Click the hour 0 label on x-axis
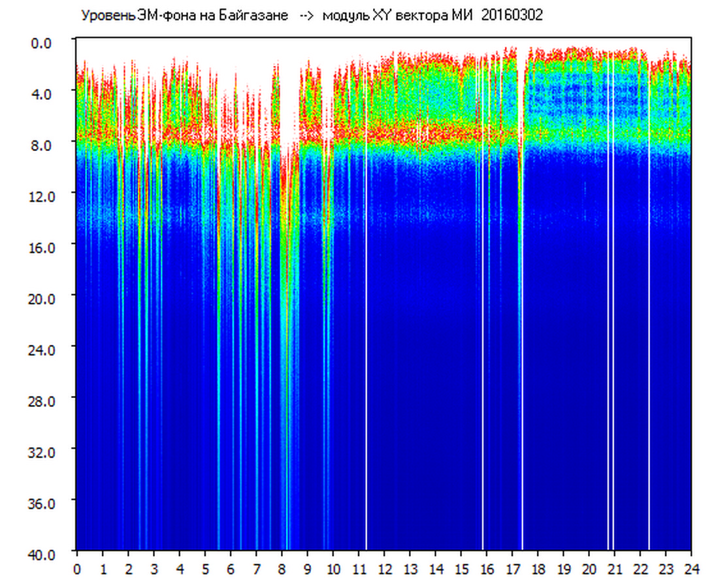The width and height of the screenshot is (716, 588). tap(77, 569)
